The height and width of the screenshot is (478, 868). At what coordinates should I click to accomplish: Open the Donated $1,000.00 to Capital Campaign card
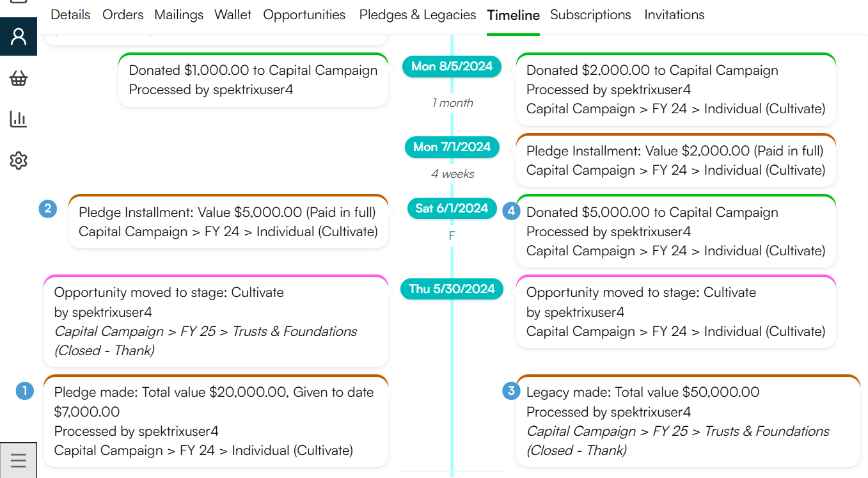pos(253,80)
